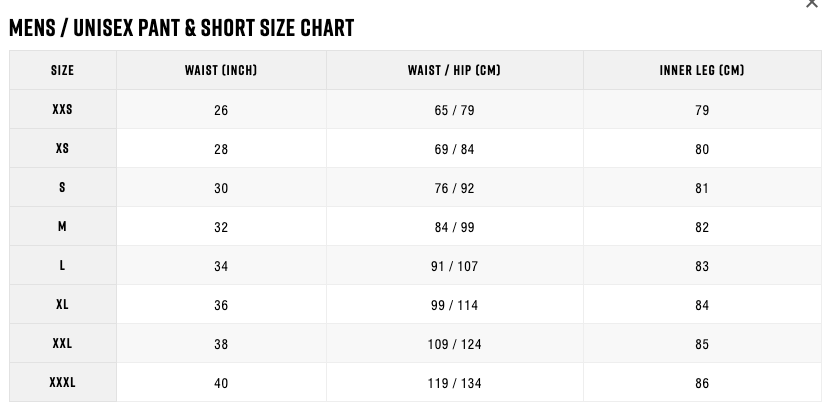Select the XXXL size row label
The width and height of the screenshot is (831, 416).
tap(63, 382)
